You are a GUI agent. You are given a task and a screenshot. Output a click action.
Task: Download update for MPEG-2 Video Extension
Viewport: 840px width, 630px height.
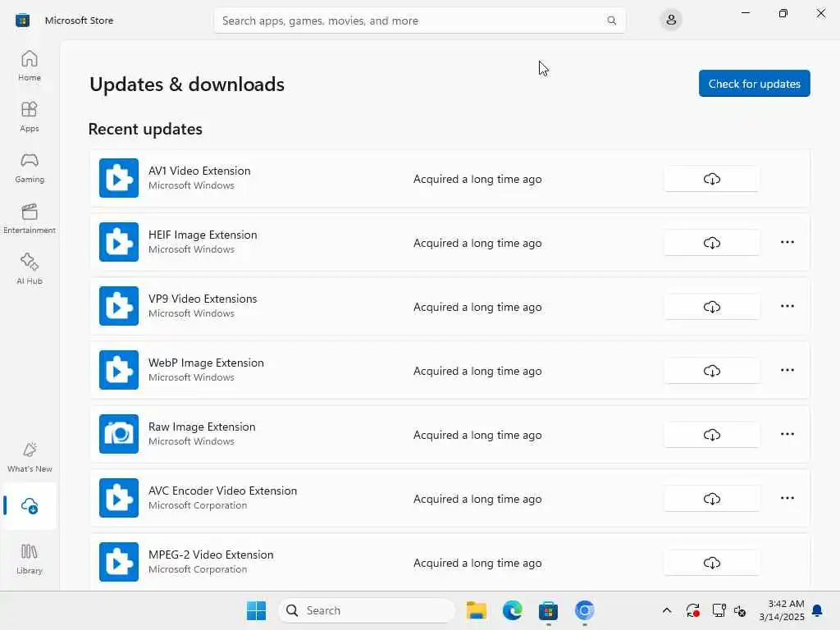(711, 563)
